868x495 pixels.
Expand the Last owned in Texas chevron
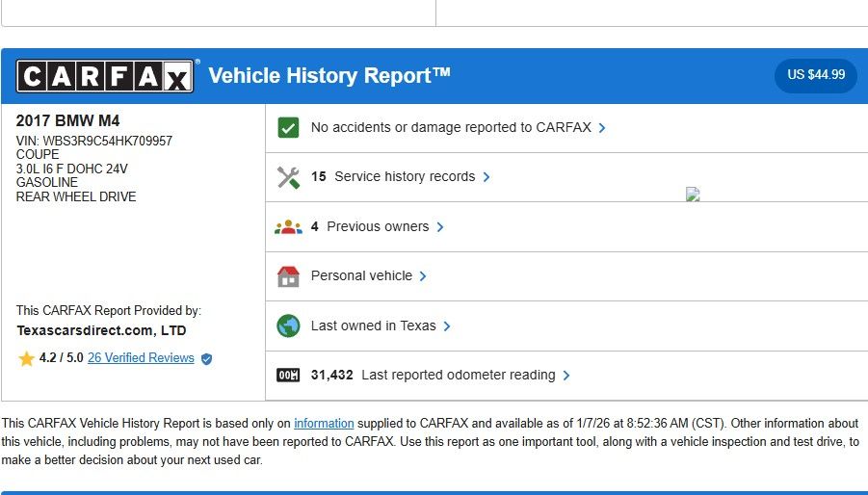[447, 326]
